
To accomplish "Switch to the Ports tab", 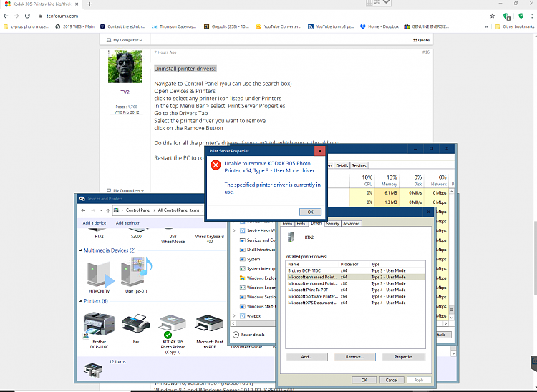I will click(x=301, y=224).
